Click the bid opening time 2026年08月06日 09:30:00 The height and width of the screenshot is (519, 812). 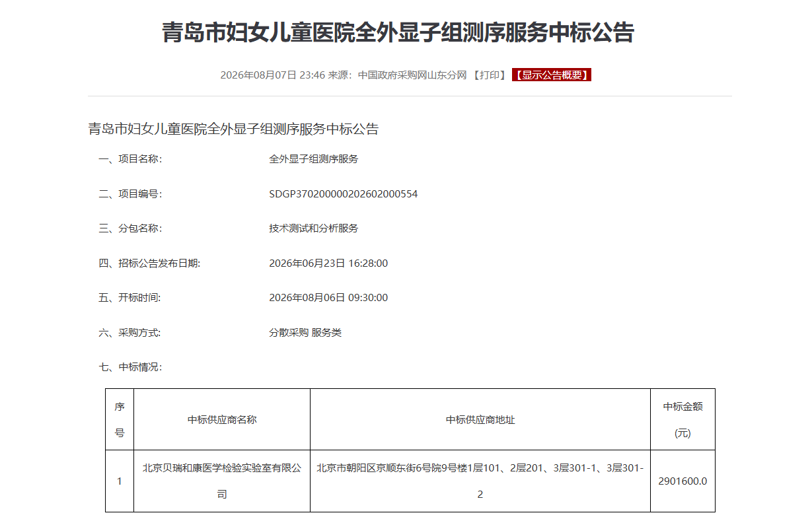[x=328, y=298]
